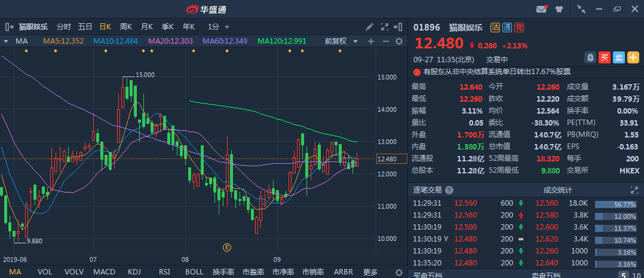Viewport: 644px width, 278px height.
Task: Open the 1分 minute period dropdown
Action: (218, 27)
